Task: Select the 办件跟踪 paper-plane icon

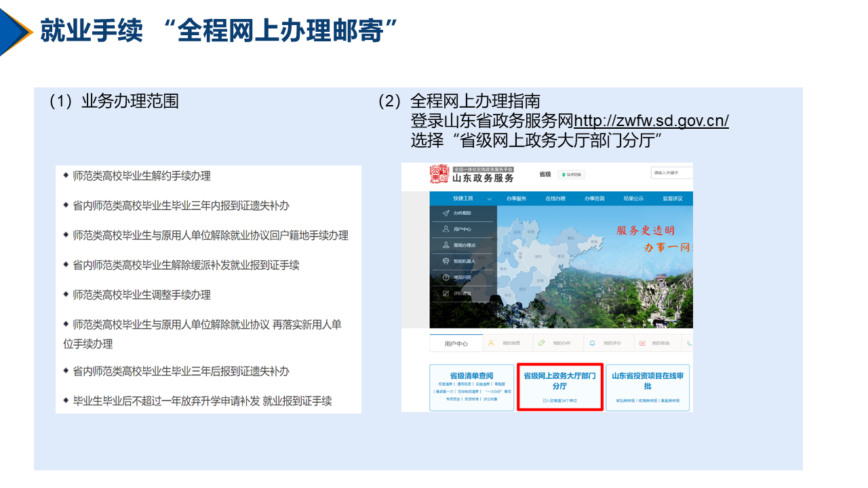Action: click(445, 213)
